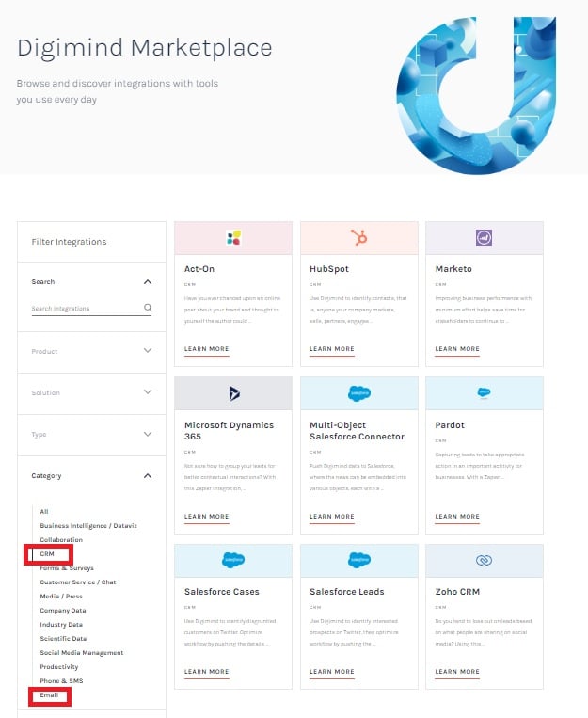Select the Phone & SMS category
The image size is (588, 718).
(61, 681)
